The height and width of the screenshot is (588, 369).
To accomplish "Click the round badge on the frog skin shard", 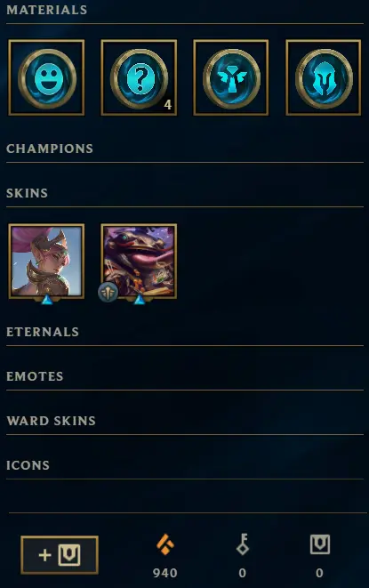I will point(108,293).
